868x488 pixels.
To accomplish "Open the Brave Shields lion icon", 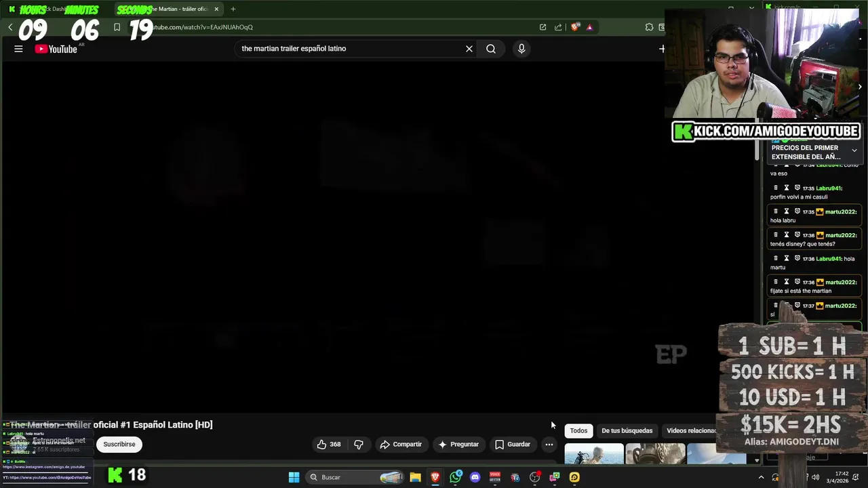I will 575,27.
